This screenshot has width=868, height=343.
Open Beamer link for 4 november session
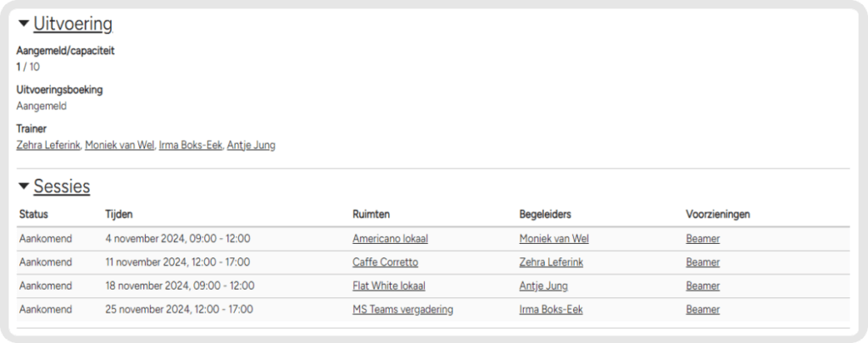(703, 239)
